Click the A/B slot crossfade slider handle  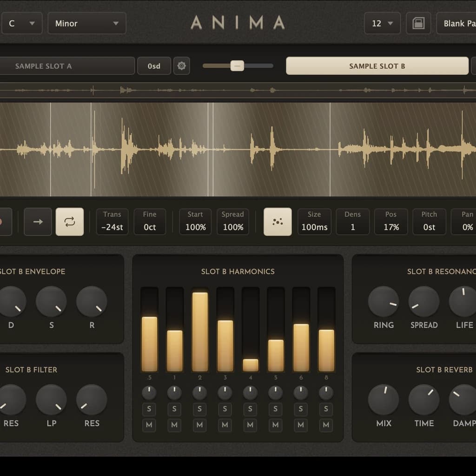(x=237, y=66)
